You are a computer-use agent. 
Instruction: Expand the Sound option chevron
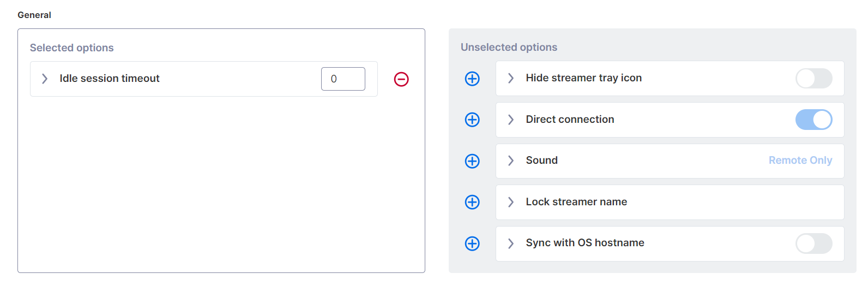[x=511, y=161]
